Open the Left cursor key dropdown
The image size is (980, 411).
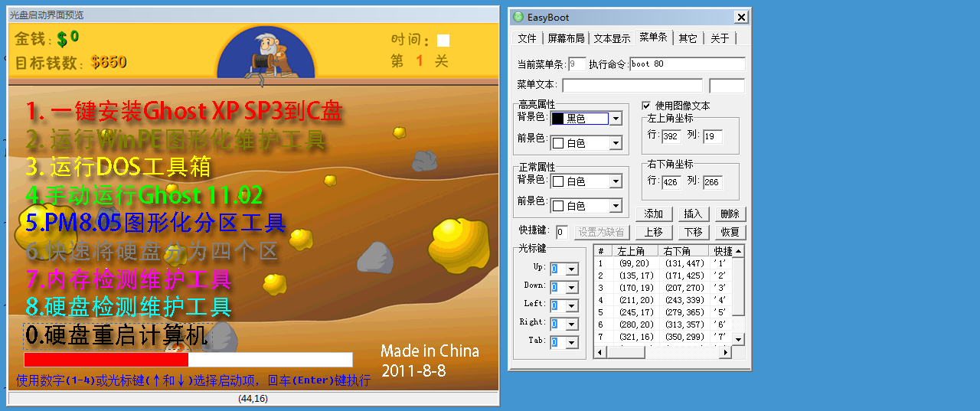click(571, 305)
